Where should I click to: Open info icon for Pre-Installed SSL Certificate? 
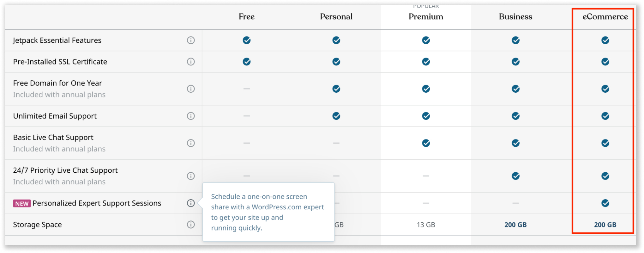[x=191, y=62]
